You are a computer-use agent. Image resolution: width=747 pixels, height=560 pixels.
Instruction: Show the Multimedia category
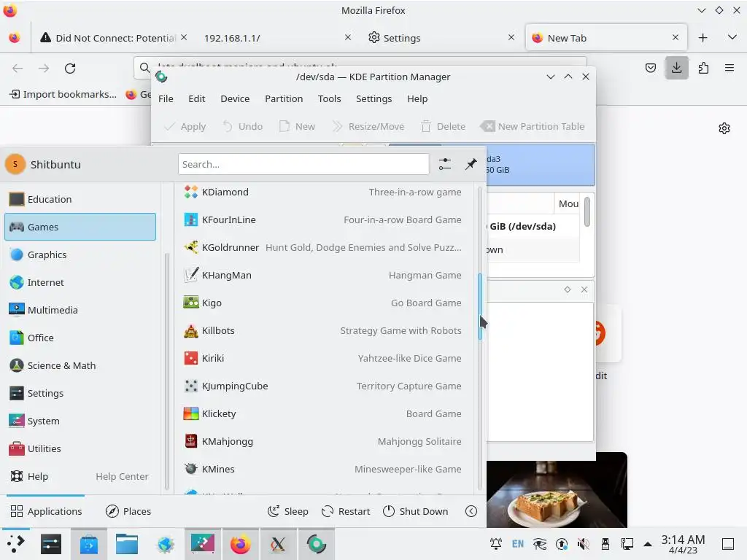coord(80,309)
